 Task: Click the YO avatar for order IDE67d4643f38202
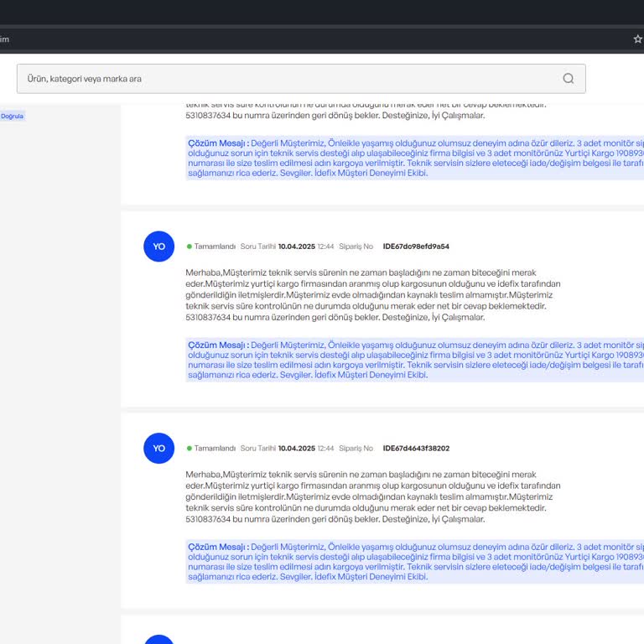[x=159, y=449]
